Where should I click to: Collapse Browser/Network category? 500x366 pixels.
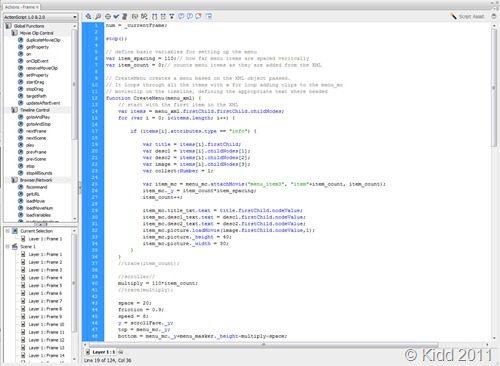[14, 180]
